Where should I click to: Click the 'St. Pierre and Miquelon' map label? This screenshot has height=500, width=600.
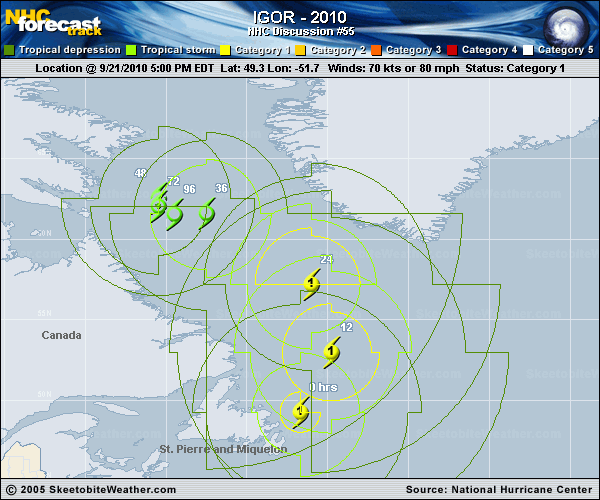pos(223,449)
